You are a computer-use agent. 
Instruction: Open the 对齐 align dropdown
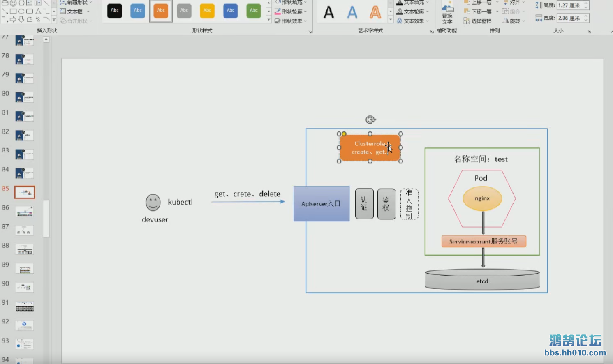coord(514,2)
